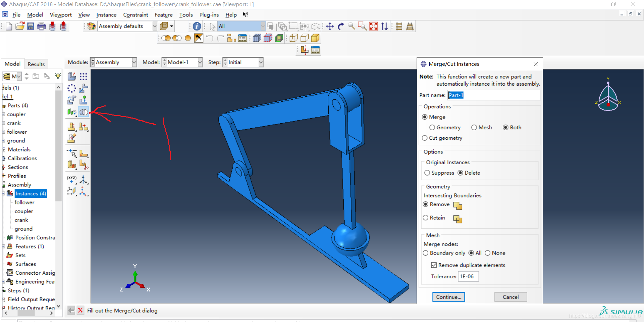
Task: Click the Print icon in toolbar
Action: click(41, 26)
